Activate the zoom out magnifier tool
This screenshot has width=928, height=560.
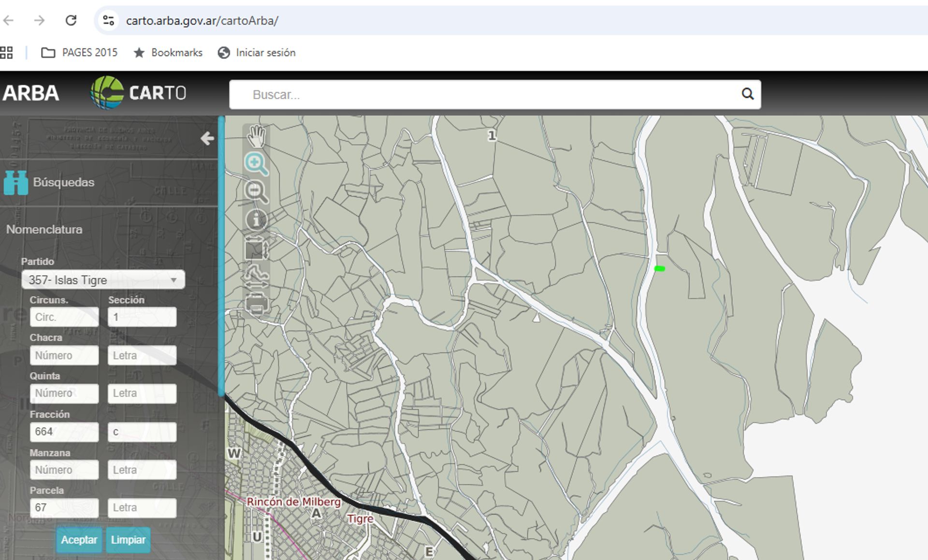click(x=256, y=192)
